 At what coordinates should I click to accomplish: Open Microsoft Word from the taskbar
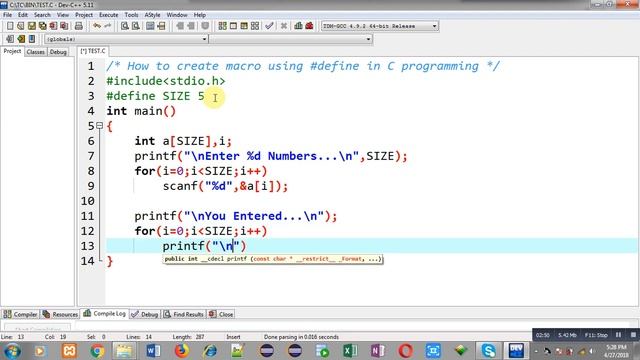(x=153, y=351)
